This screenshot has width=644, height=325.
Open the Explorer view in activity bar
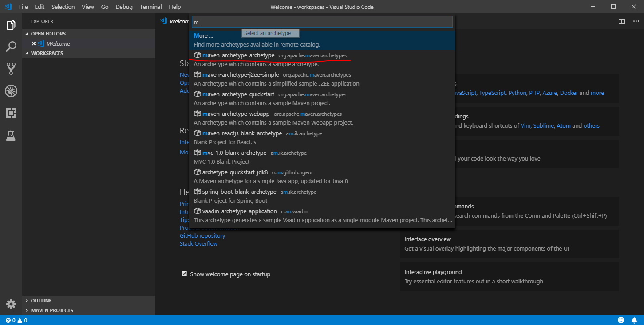pos(11,25)
